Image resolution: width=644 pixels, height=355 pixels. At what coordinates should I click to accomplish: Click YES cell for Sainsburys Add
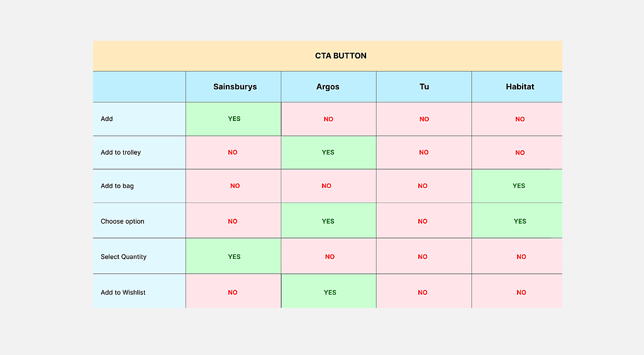[234, 119]
